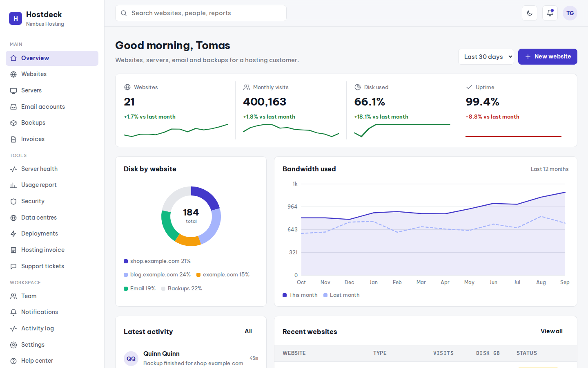Click the example.com 15% orange swatch

coord(198,275)
